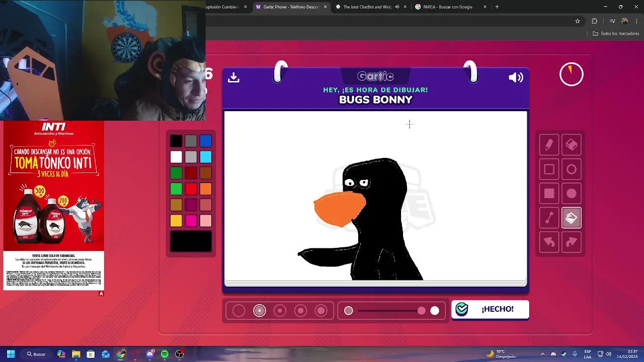Open Discord from taskbar
This screenshot has height=362, width=644.
(x=150, y=354)
